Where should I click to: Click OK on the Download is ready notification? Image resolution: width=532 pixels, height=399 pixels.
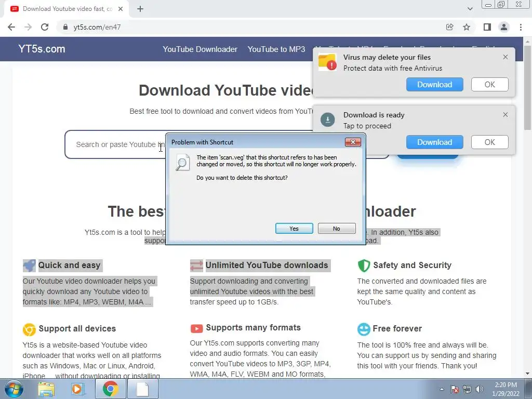coord(489,142)
